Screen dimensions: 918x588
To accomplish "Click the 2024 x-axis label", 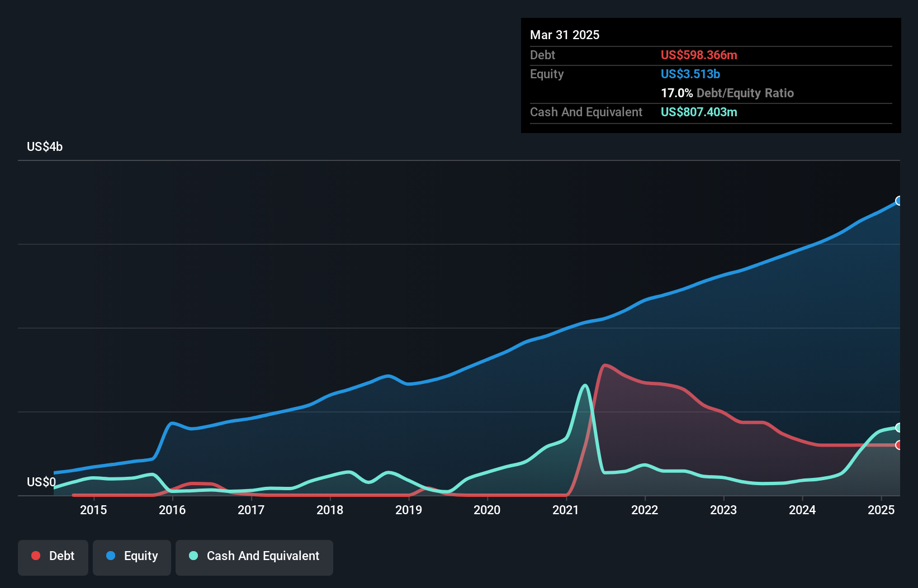I will 802,510.
